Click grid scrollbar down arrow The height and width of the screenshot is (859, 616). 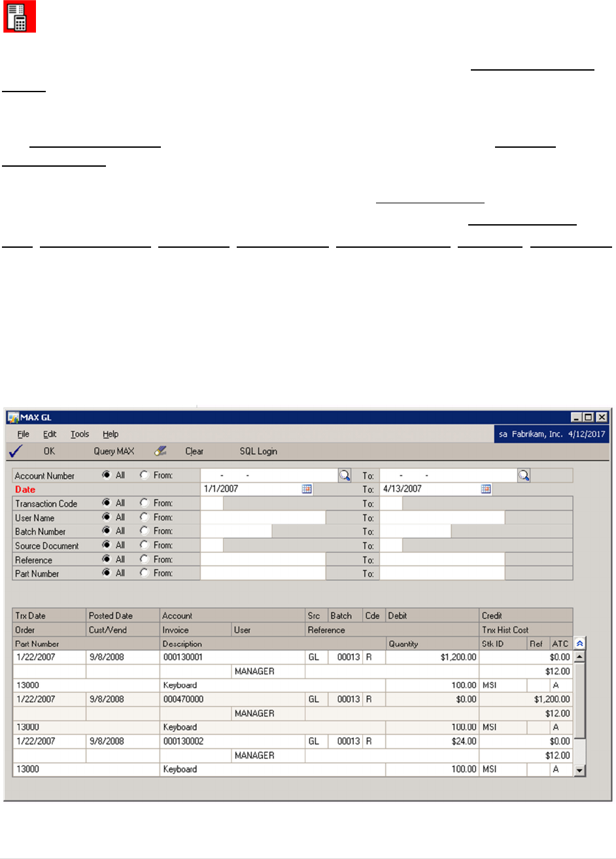point(579,771)
